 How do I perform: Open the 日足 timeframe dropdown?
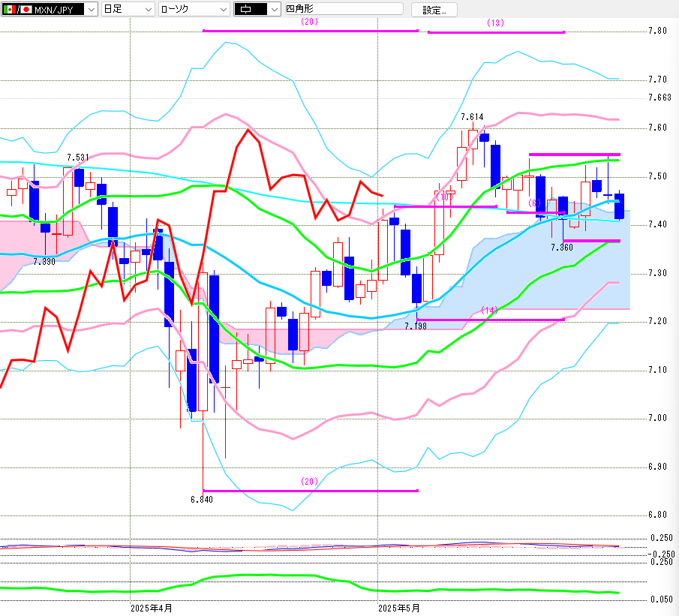pos(128,9)
